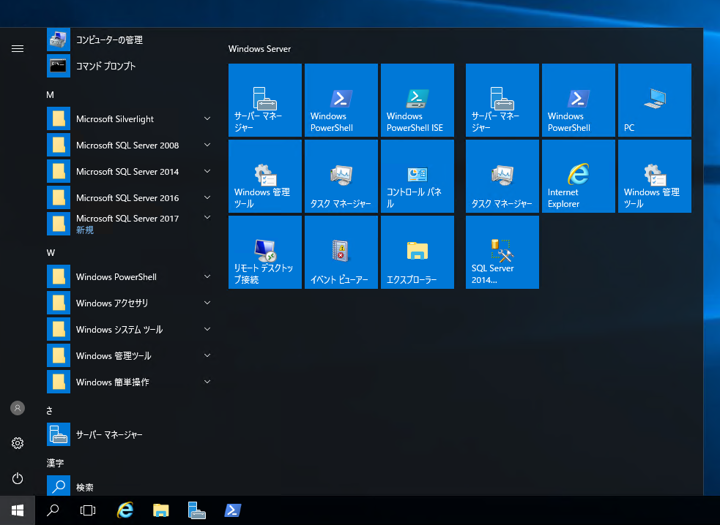
Task: Open the タスク マネージャー tile next to Internet Explorer
Action: point(502,176)
